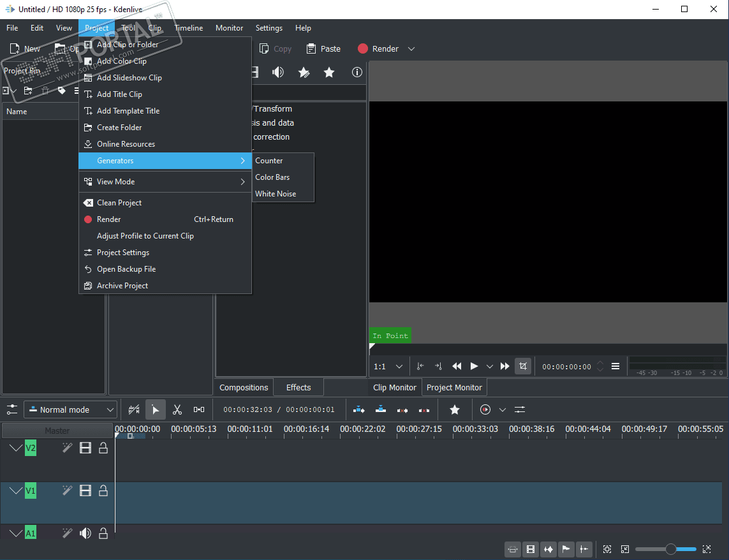Click zoom in icon right of zoom slider
729x560 pixels.
tap(707, 549)
